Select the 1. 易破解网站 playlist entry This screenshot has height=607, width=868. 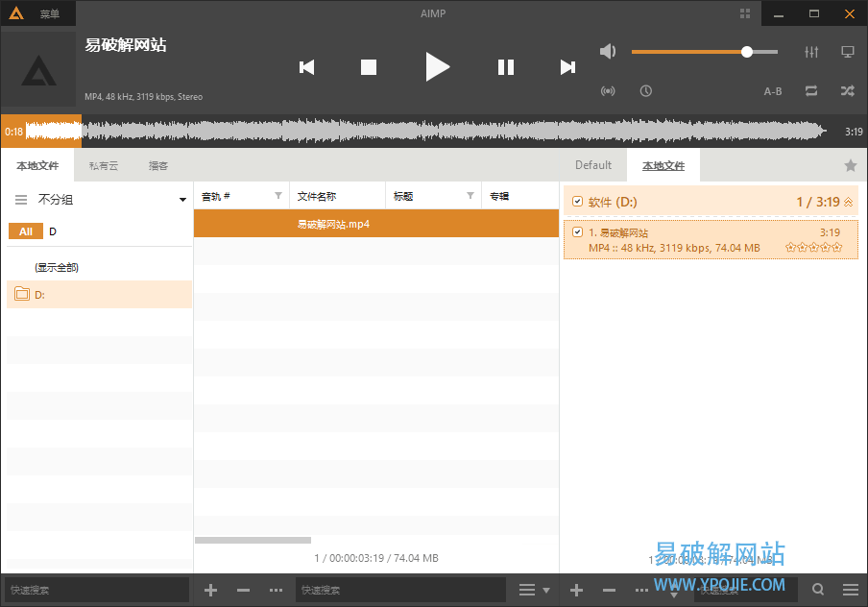click(711, 240)
